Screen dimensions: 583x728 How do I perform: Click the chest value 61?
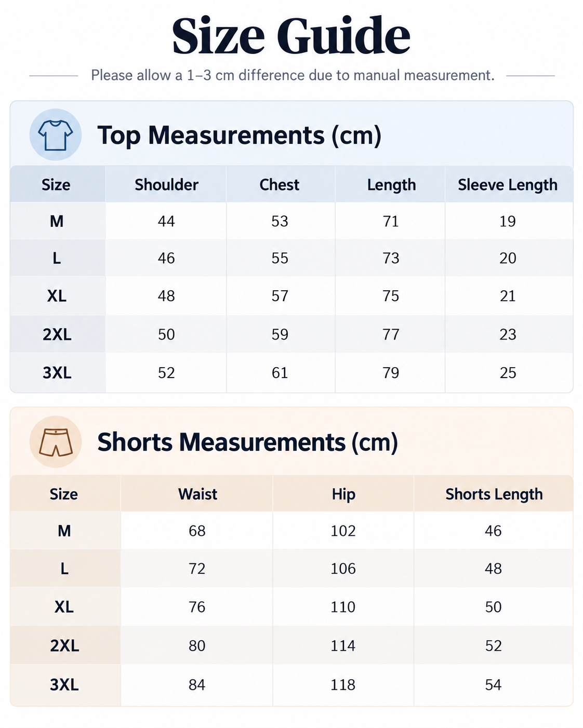click(x=280, y=373)
